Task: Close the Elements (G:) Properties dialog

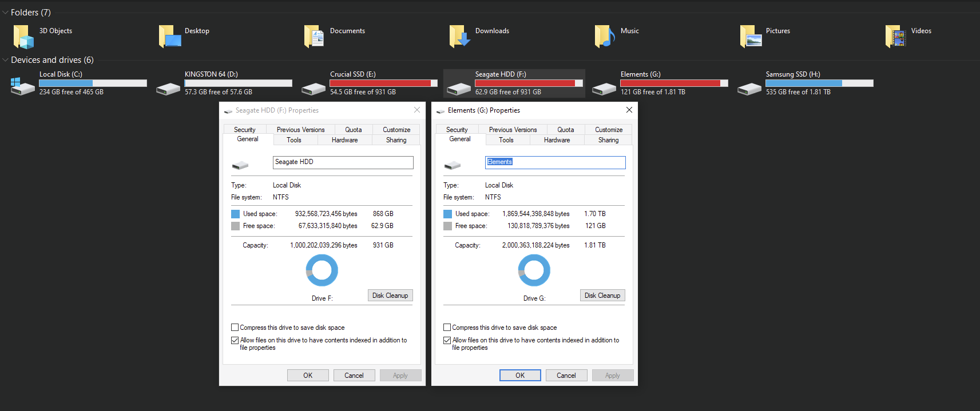Action: click(x=629, y=110)
